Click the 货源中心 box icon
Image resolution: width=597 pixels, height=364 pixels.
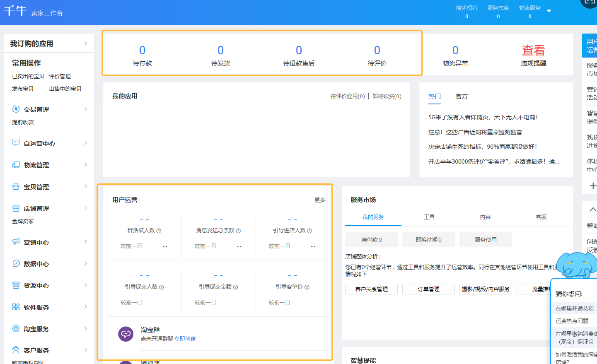(16, 285)
